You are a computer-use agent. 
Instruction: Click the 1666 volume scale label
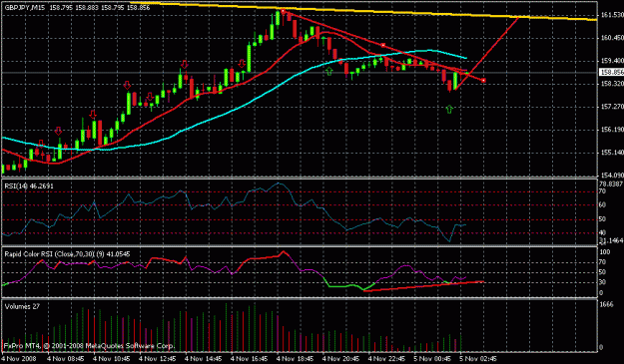pyautogui.click(x=607, y=304)
